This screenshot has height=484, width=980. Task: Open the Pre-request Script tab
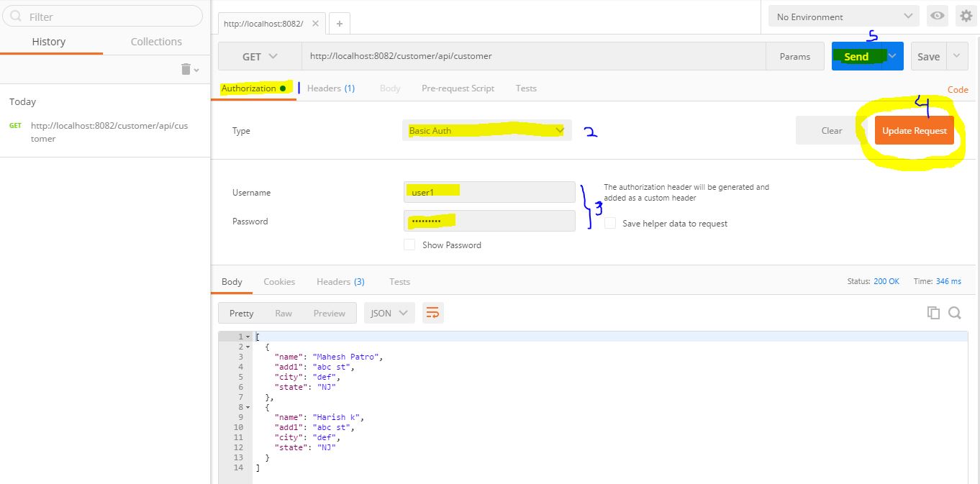click(x=458, y=88)
